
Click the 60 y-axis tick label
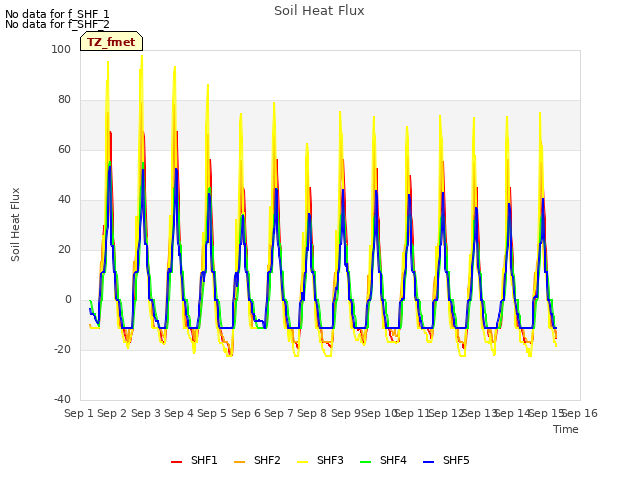[x=64, y=149]
